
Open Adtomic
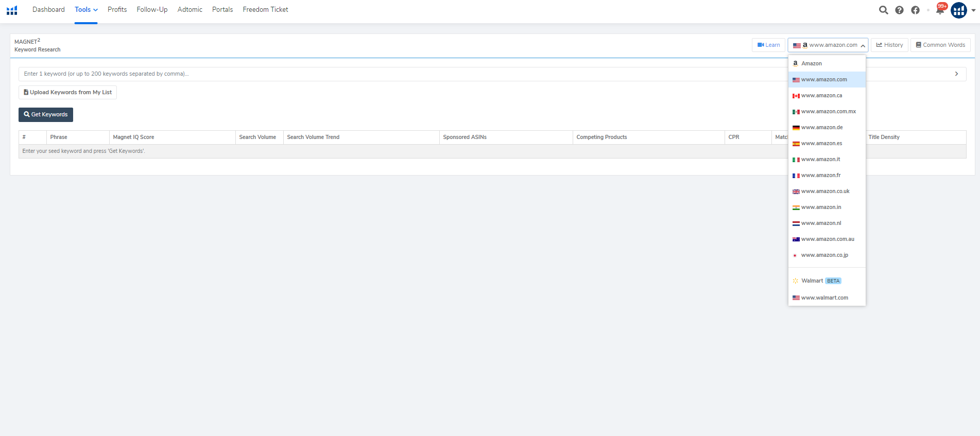click(x=190, y=9)
